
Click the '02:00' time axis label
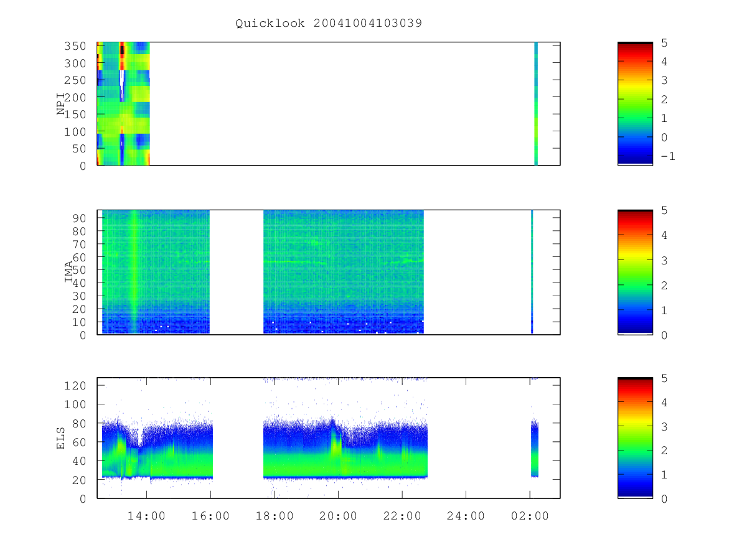pyautogui.click(x=530, y=516)
